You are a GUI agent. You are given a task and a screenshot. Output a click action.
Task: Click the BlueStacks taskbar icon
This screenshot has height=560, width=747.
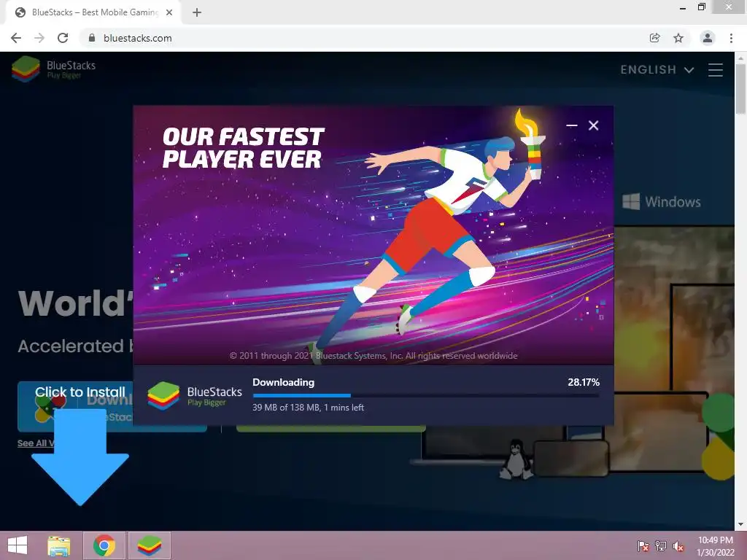(x=149, y=545)
